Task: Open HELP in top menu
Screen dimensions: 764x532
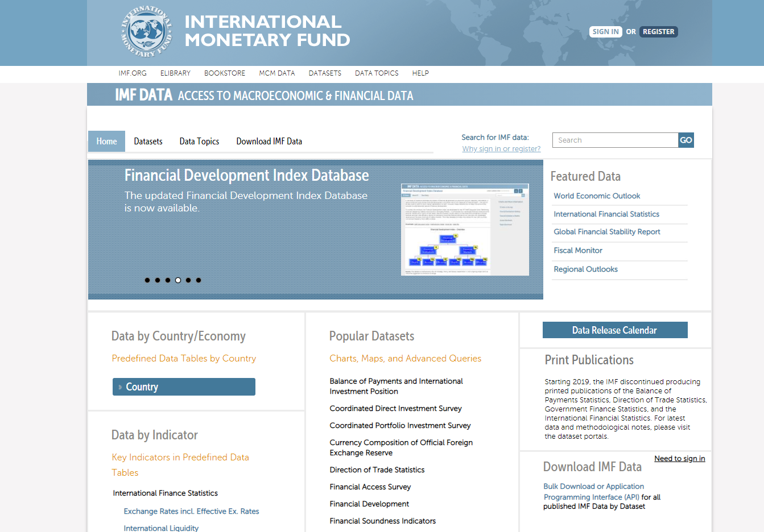Action: point(420,73)
